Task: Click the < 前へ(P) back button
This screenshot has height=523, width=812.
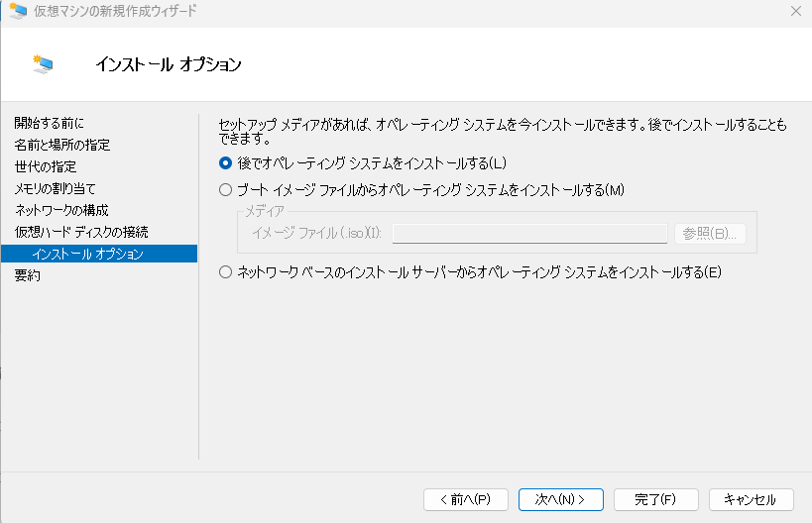Action: (x=465, y=499)
